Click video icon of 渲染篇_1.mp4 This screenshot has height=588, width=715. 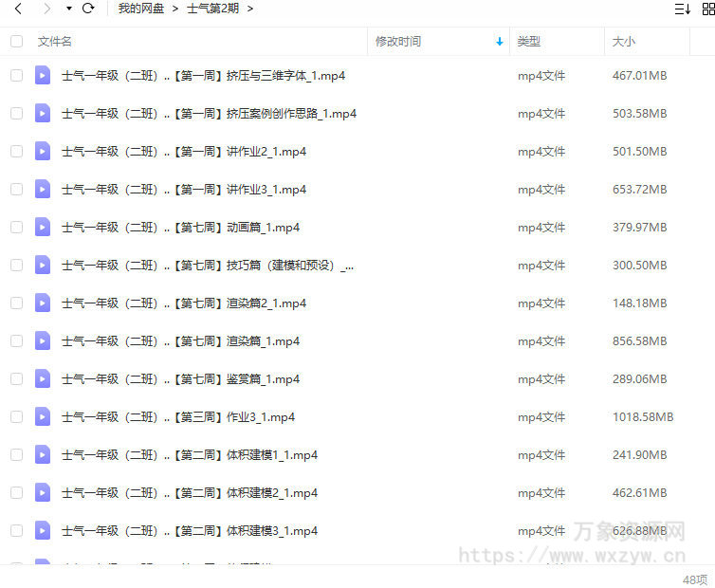(43, 340)
